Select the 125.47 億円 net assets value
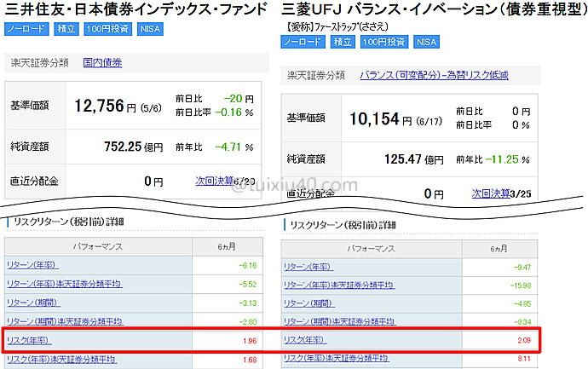This screenshot has width=588, height=369. tap(414, 159)
